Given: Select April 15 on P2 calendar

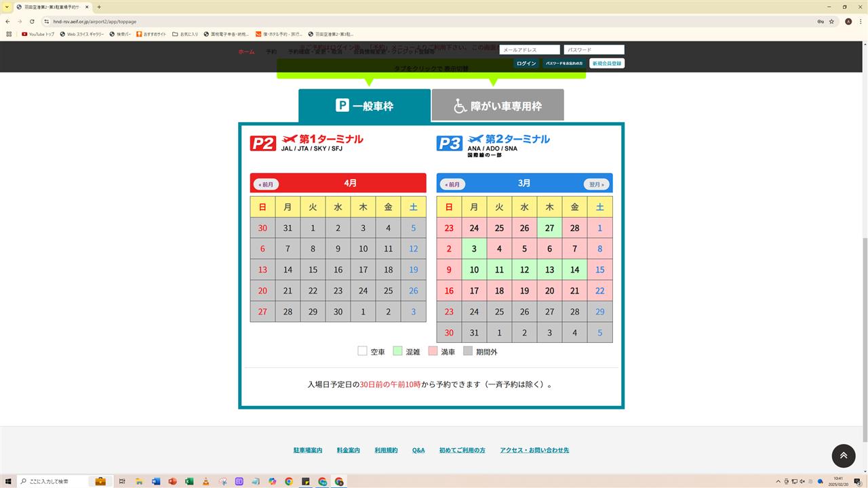Looking at the screenshot, I should tap(313, 270).
